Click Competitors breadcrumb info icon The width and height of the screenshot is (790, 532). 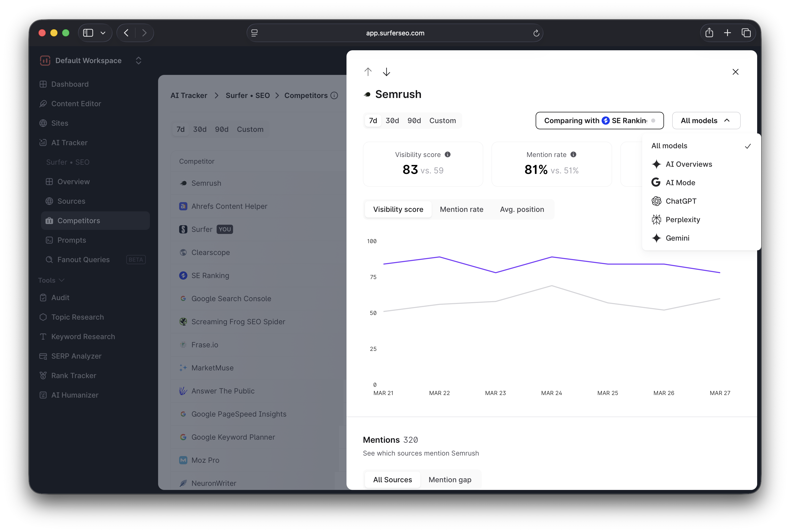(x=334, y=95)
